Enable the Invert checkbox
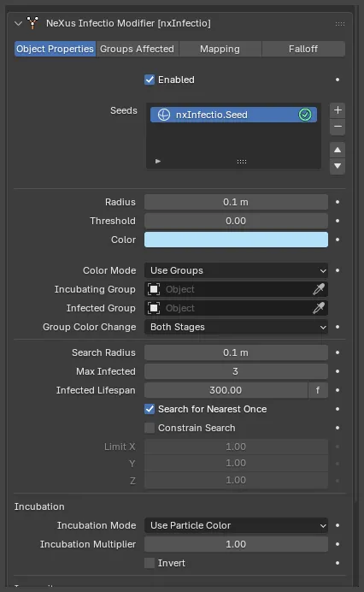Image resolution: width=364 pixels, height=592 pixels. pos(150,563)
